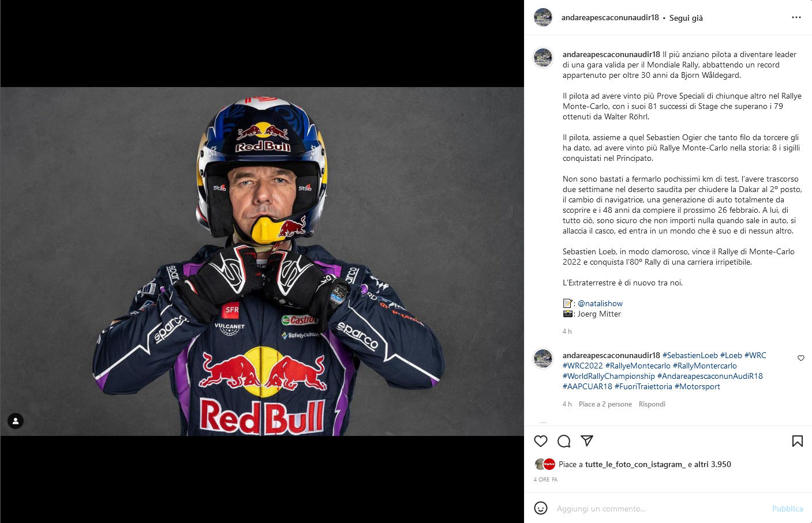Open the emoji picker in comment box
812x523 pixels.
tap(541, 508)
